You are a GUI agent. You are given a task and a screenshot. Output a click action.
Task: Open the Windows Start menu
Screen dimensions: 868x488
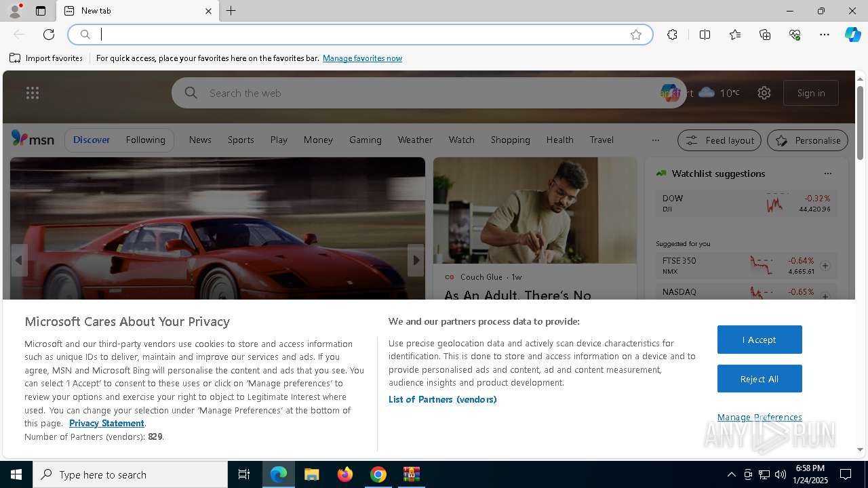[16, 474]
